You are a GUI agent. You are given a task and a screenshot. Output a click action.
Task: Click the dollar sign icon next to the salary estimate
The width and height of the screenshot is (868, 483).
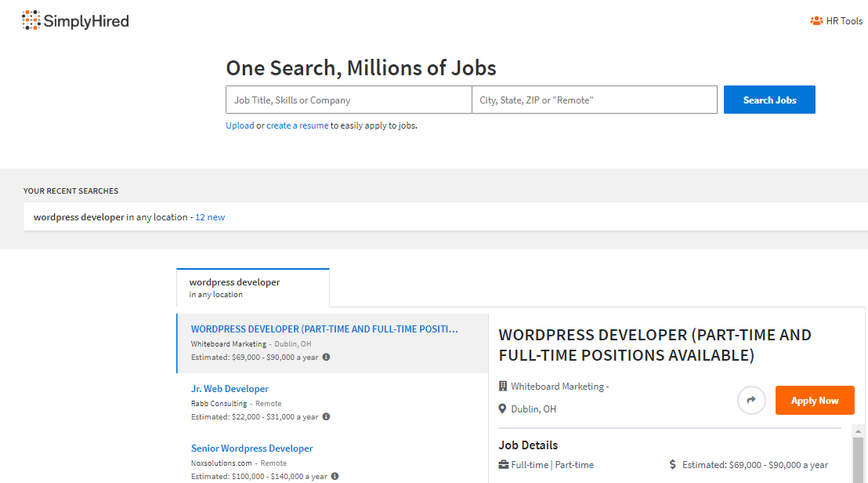click(671, 464)
